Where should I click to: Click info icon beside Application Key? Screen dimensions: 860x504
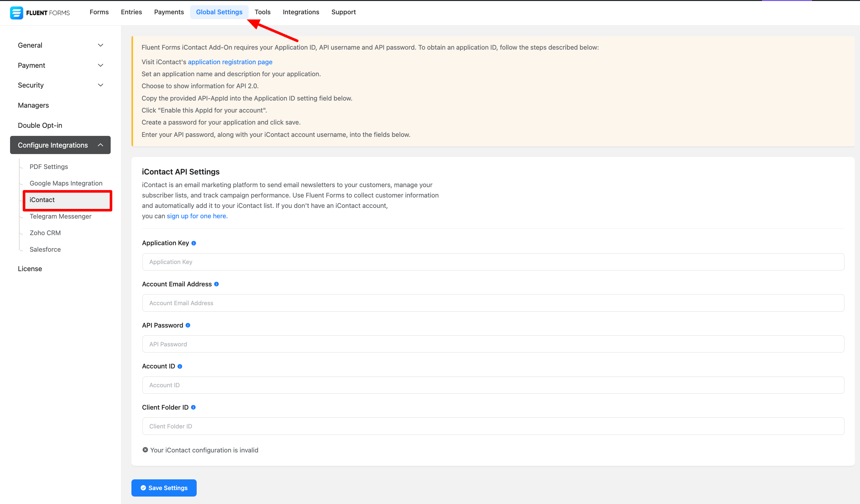(x=194, y=243)
